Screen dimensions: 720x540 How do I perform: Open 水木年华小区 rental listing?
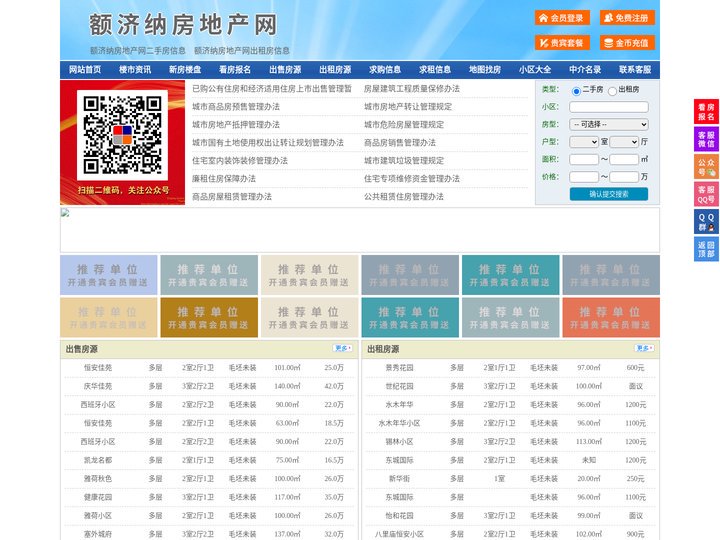399,423
